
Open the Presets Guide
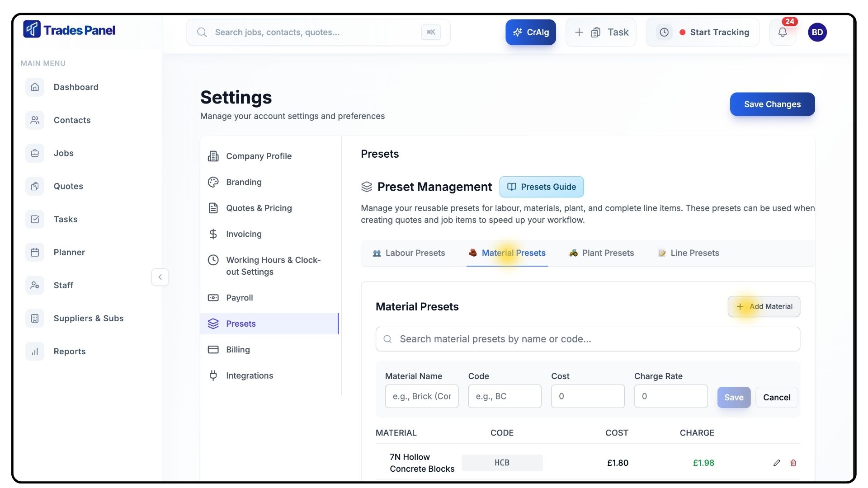pos(541,187)
